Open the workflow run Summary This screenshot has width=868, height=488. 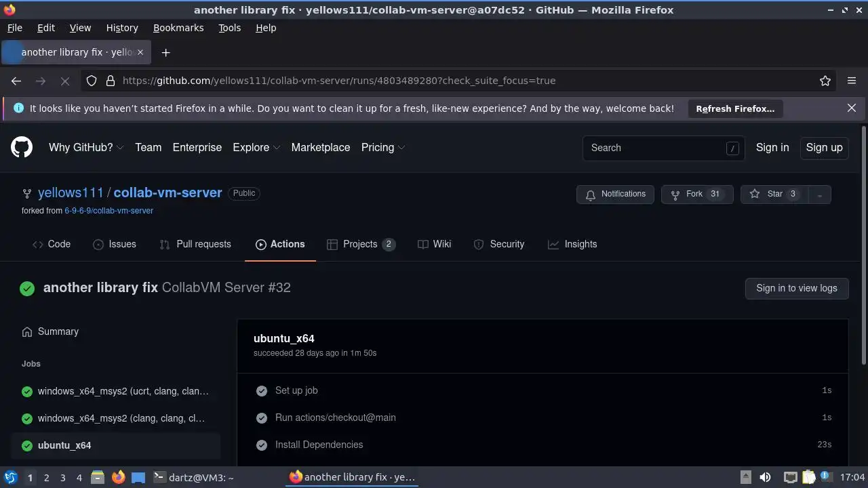[50, 331]
